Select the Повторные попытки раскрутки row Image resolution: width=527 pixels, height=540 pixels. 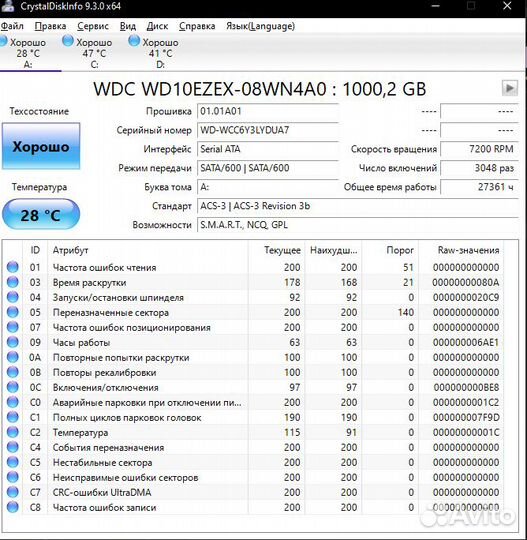[x=253, y=357]
